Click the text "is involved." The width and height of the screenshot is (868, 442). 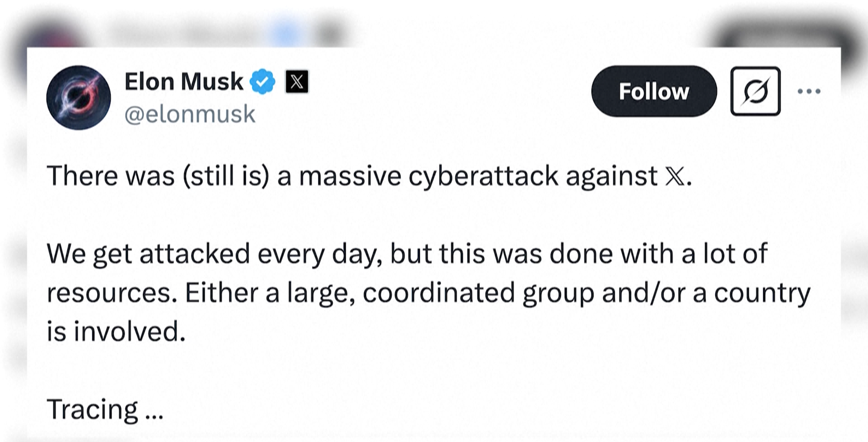click(x=116, y=332)
